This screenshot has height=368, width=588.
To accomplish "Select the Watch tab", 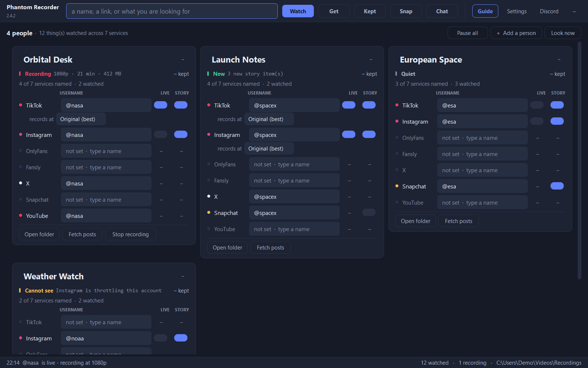I will click(298, 11).
